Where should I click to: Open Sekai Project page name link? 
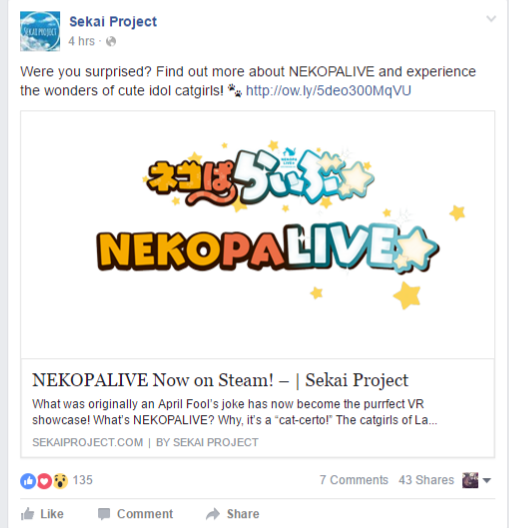pyautogui.click(x=113, y=22)
